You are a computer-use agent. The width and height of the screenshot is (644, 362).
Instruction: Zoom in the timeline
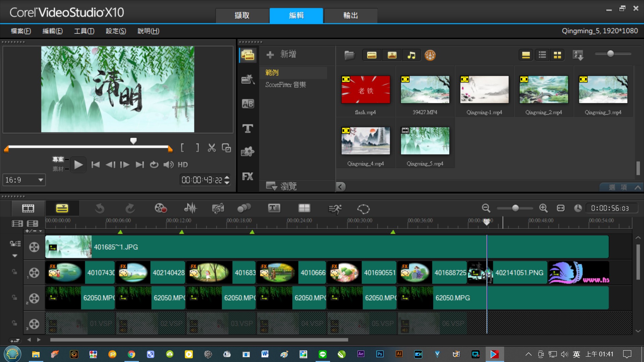543,208
